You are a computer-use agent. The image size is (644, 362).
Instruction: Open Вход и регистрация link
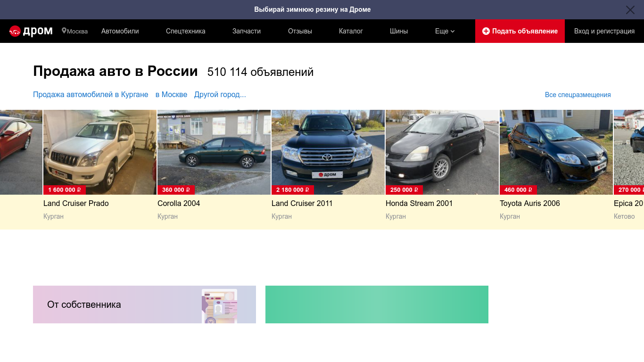pyautogui.click(x=604, y=31)
